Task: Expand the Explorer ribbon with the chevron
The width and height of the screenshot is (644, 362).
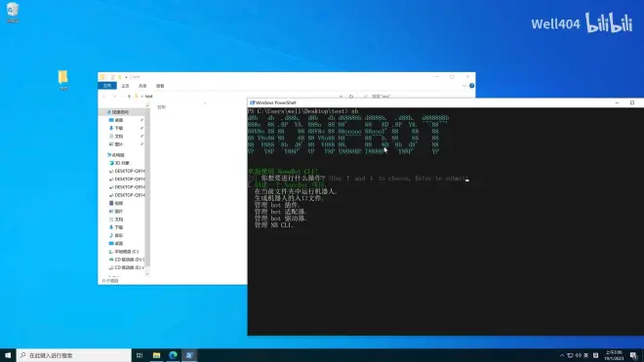Action: [x=464, y=86]
